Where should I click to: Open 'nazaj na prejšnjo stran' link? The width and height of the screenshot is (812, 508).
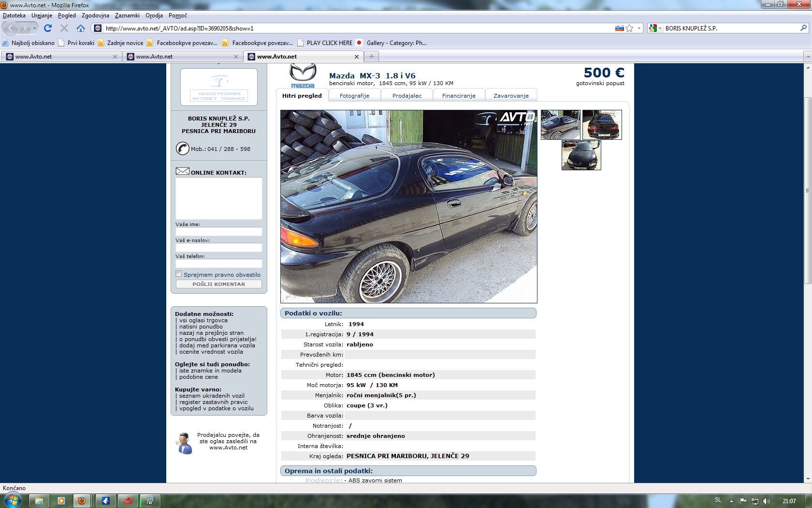point(211,333)
